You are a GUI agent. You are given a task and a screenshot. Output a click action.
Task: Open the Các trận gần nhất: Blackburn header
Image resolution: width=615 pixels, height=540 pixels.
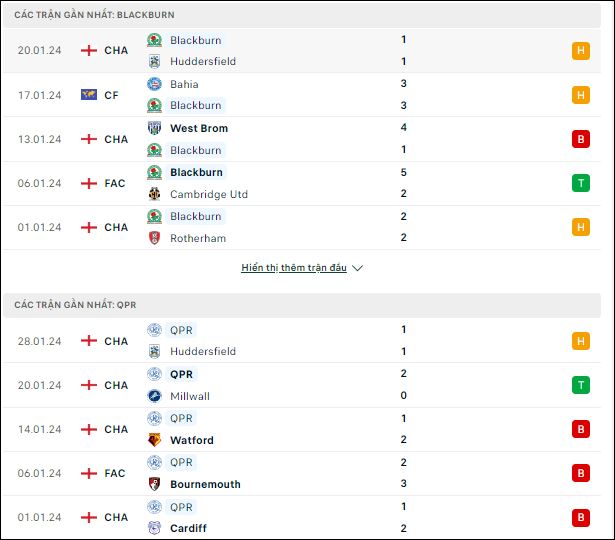click(302, 15)
